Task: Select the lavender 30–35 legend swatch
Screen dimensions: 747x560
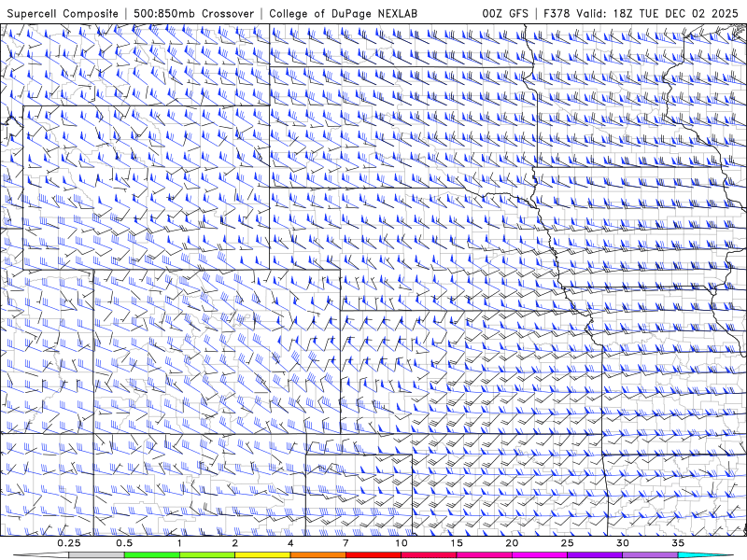Action: coord(650,555)
